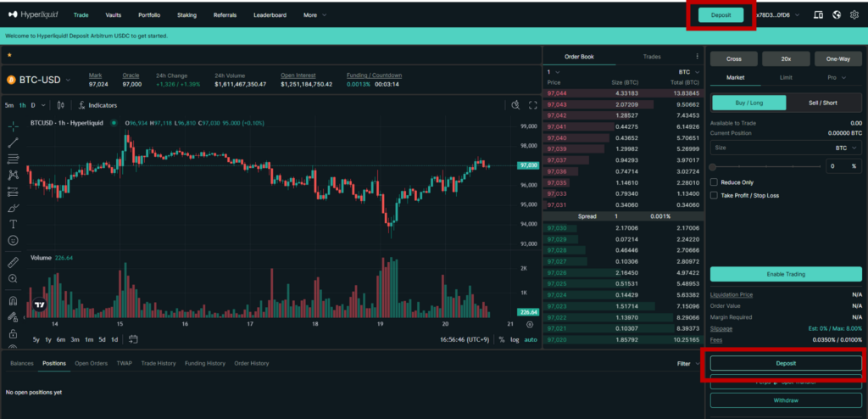The height and width of the screenshot is (419, 868).
Task: Click the order size slider handle
Action: 713,166
